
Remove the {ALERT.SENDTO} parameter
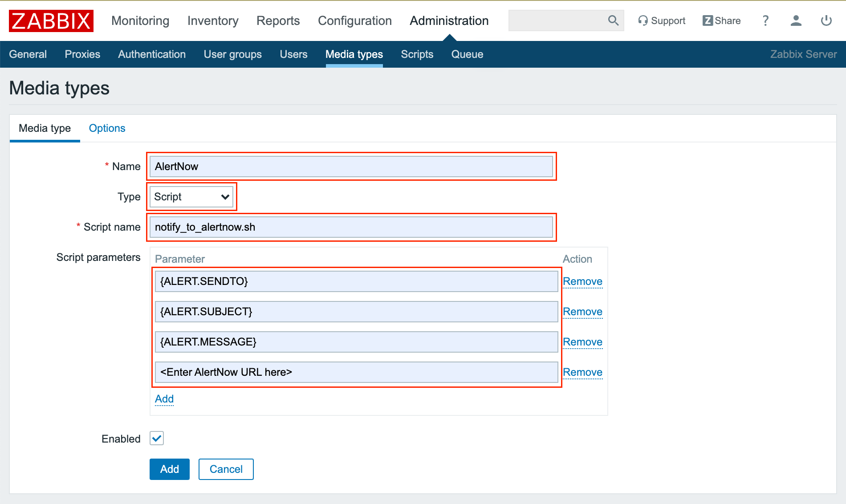click(x=582, y=281)
